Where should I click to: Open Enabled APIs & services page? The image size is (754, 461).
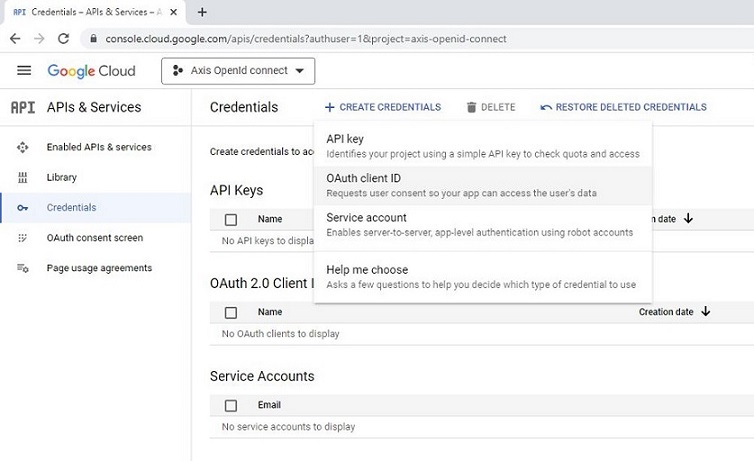(99, 147)
